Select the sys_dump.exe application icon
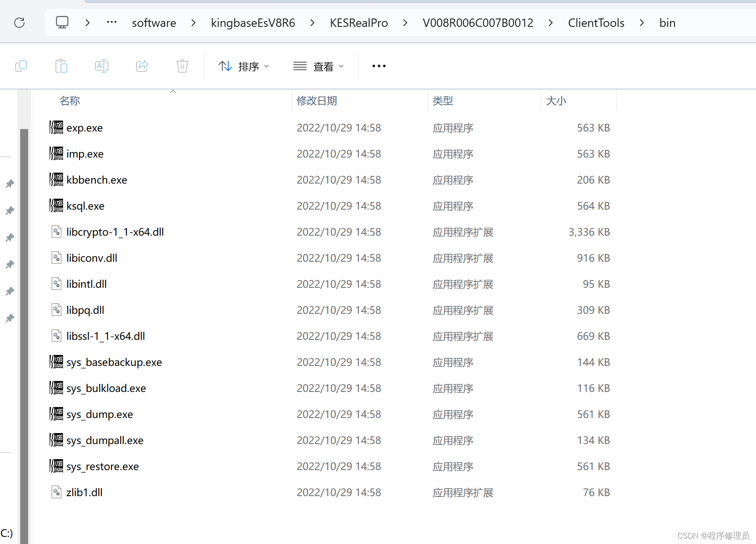 point(56,414)
